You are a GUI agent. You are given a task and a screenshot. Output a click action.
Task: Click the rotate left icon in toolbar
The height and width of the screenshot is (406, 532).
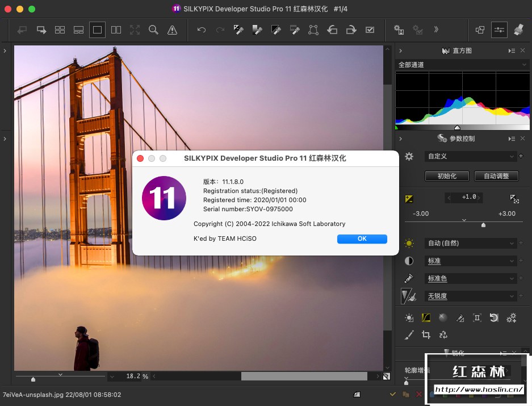click(332, 30)
